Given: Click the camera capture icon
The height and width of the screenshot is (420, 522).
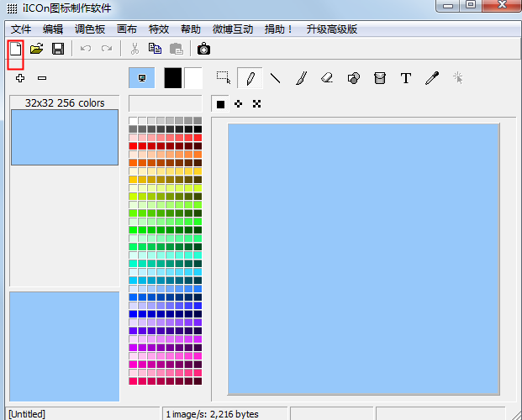Looking at the screenshot, I should (x=203, y=49).
